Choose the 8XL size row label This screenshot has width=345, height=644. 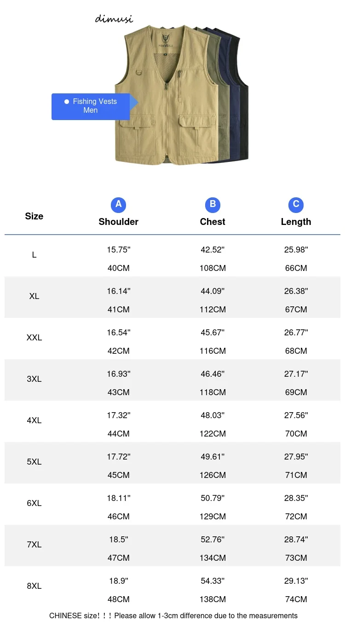34,586
